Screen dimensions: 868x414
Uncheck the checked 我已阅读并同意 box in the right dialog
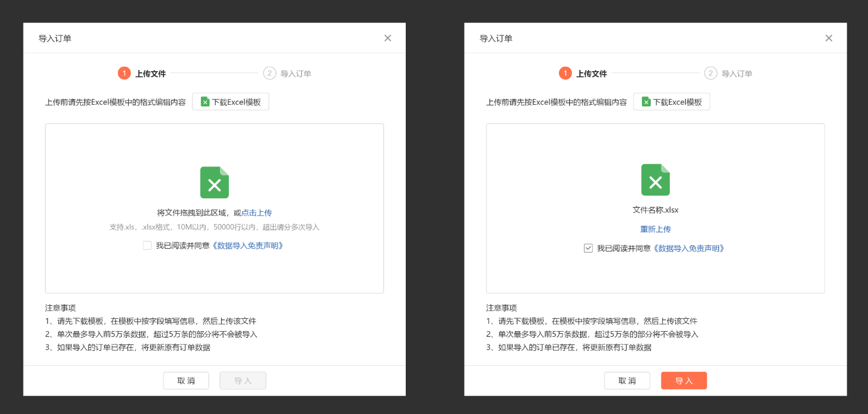(588, 248)
